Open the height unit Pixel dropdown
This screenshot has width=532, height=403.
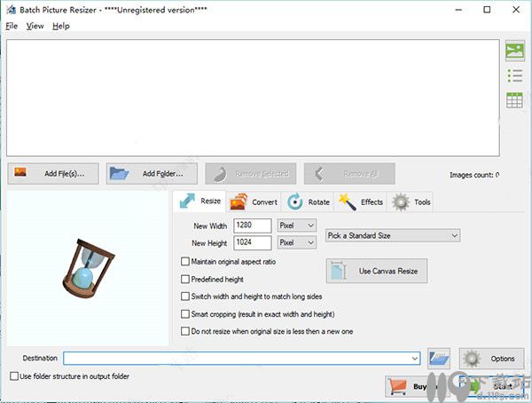click(297, 242)
